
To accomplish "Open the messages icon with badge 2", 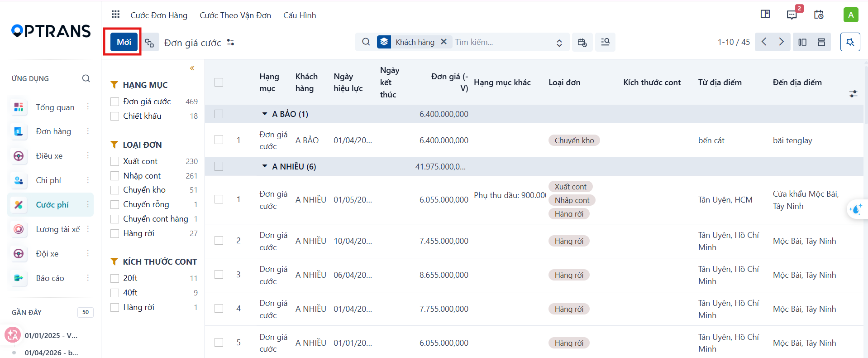I will point(792,15).
